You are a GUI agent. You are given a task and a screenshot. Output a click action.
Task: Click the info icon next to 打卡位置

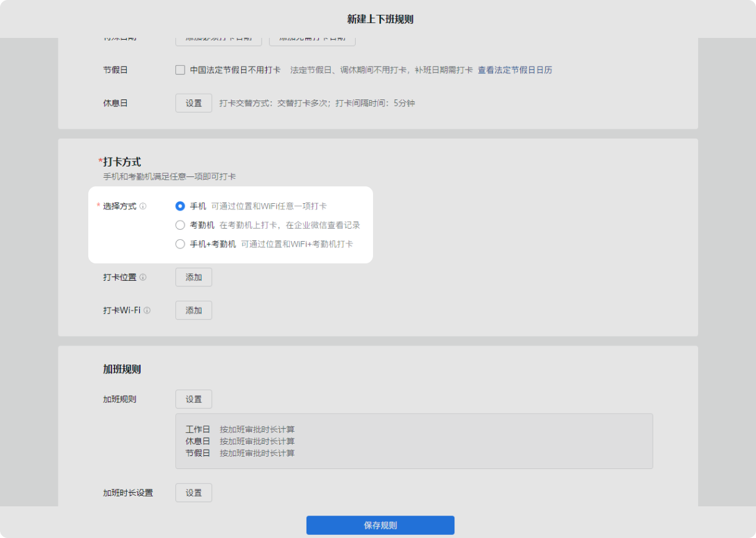tap(143, 278)
